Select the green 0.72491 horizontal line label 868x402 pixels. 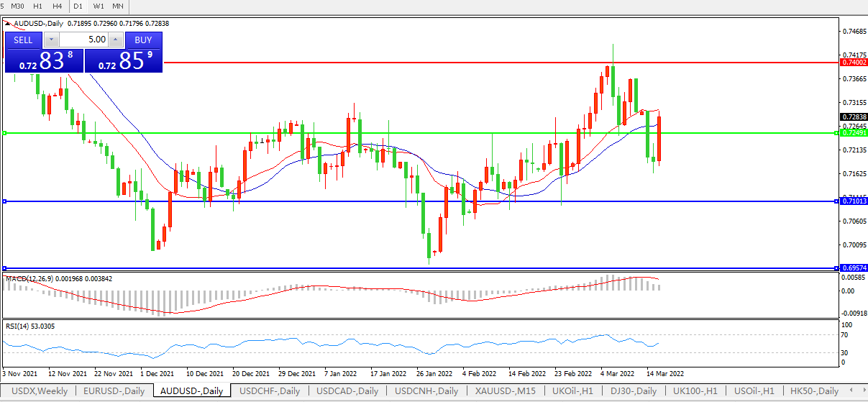pos(854,133)
